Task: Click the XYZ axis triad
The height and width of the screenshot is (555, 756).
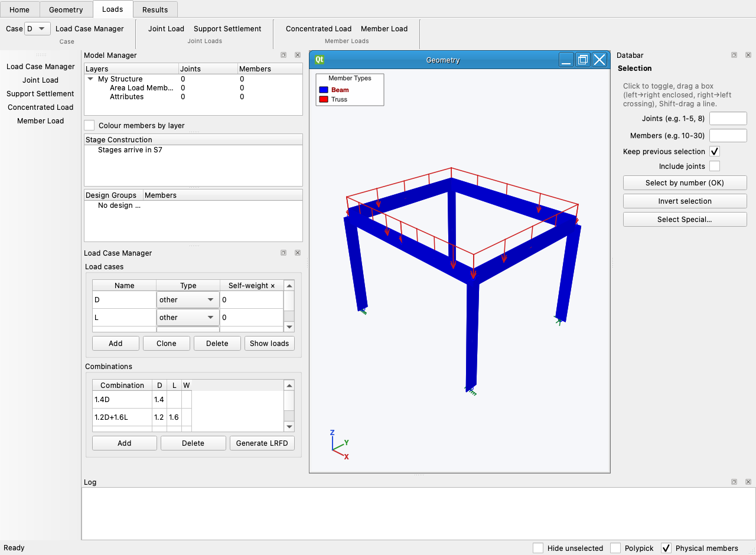Action: tap(338, 446)
